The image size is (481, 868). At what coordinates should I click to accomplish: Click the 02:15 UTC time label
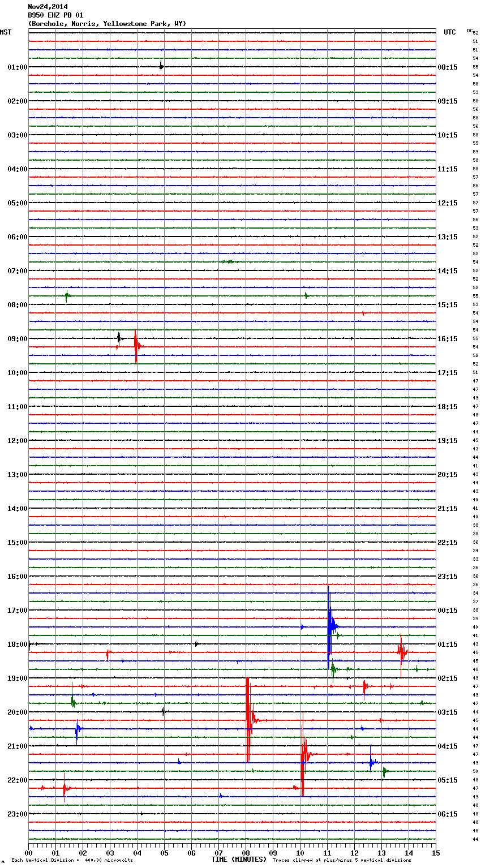[448, 678]
